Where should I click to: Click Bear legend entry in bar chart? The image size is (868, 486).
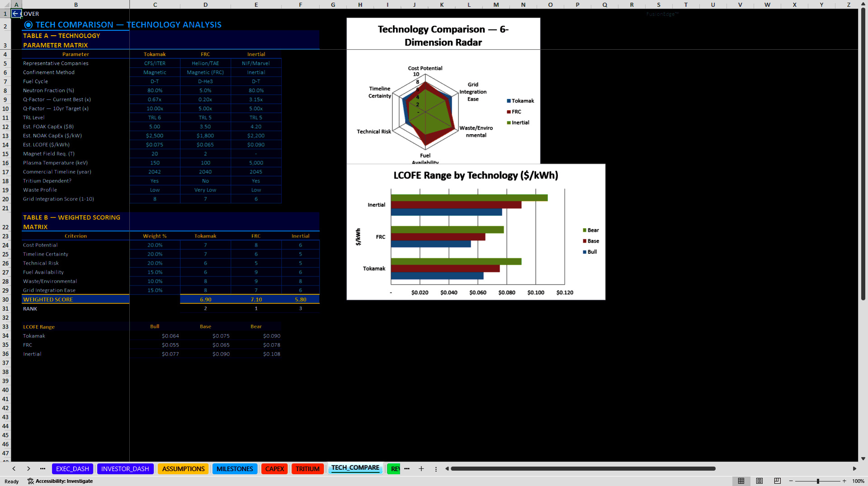[591, 230]
